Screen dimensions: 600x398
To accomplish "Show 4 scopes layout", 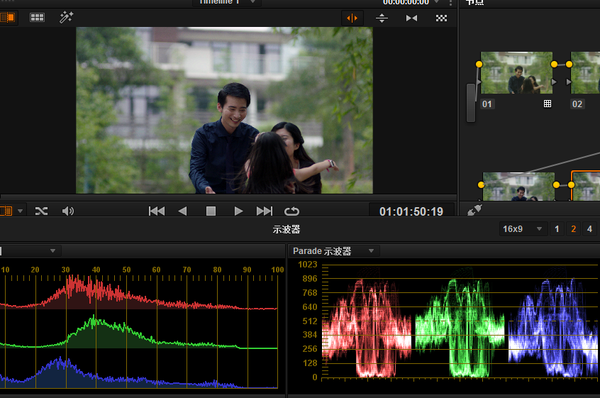I will (589, 229).
